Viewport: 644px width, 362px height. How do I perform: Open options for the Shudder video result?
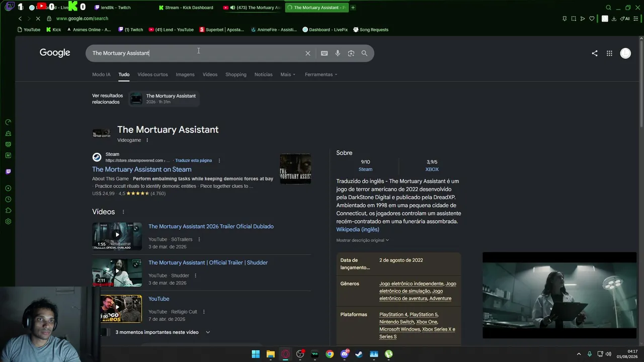click(x=195, y=276)
